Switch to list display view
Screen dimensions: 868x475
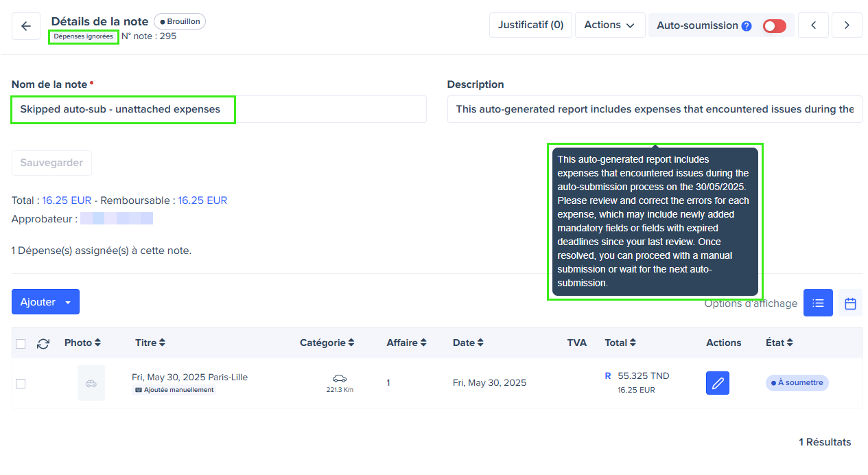point(818,303)
